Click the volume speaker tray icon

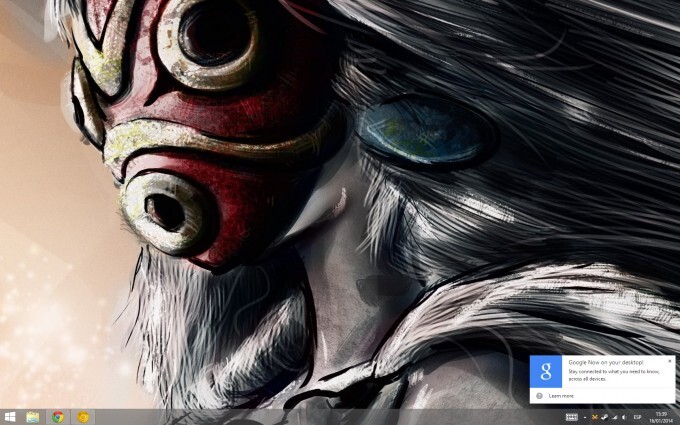pos(624,416)
